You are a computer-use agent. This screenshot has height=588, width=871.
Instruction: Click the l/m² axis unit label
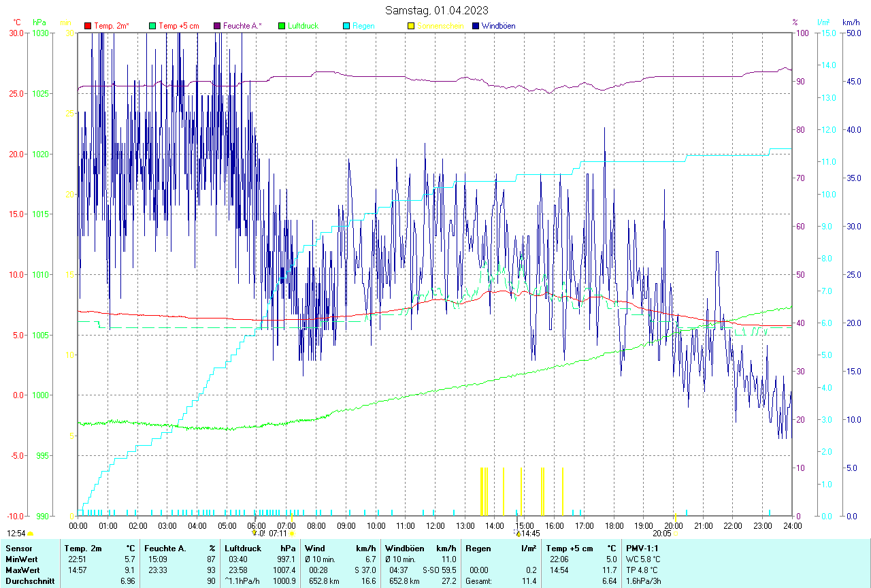[823, 22]
